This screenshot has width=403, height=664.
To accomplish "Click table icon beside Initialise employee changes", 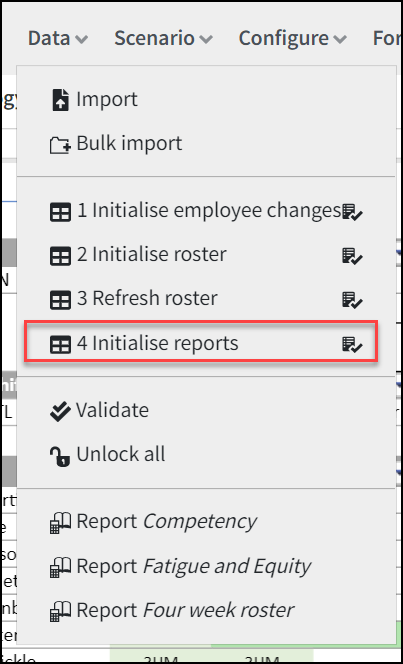I will click(x=60, y=212).
